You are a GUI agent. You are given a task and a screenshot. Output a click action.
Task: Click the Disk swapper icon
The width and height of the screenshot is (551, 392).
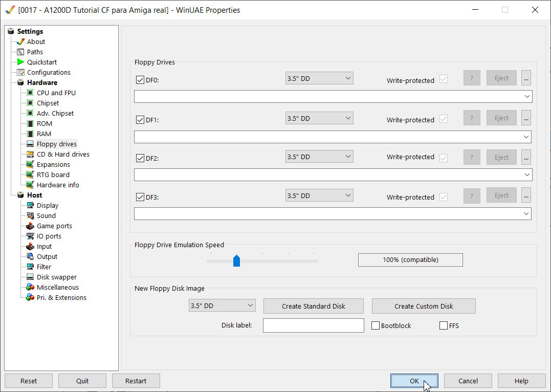tap(30, 277)
